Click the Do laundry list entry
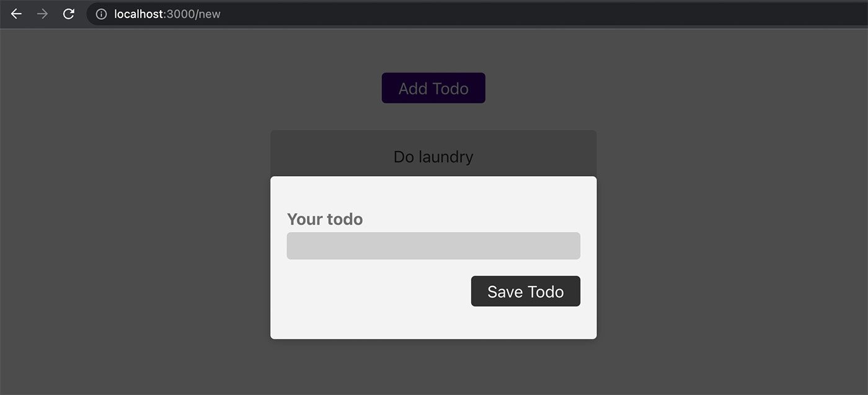 [x=433, y=156]
